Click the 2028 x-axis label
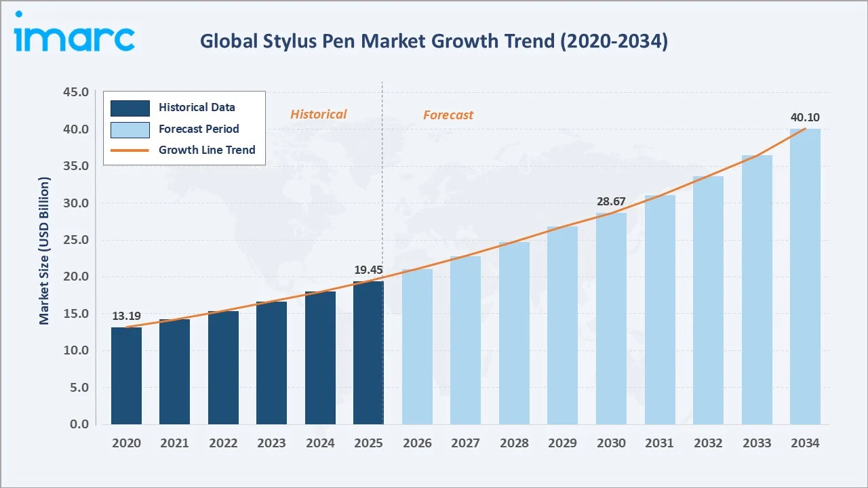 point(514,443)
